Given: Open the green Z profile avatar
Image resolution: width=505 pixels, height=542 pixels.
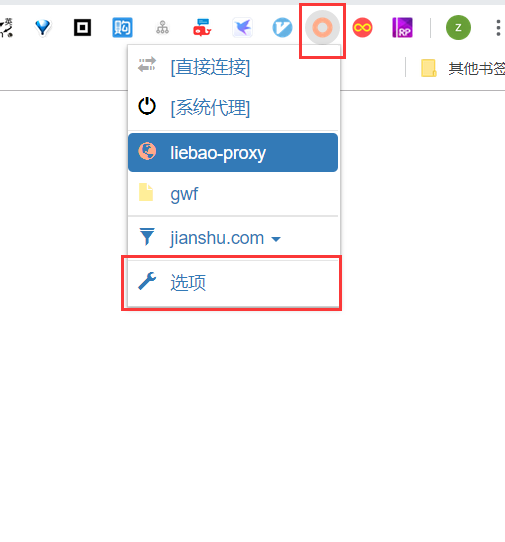Looking at the screenshot, I should [458, 27].
